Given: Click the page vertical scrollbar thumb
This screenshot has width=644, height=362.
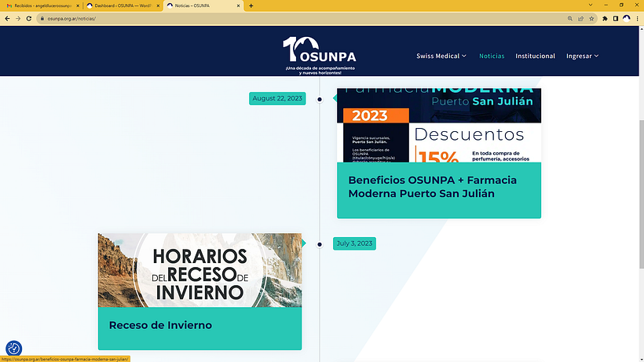Looking at the screenshot, I should (x=641, y=194).
